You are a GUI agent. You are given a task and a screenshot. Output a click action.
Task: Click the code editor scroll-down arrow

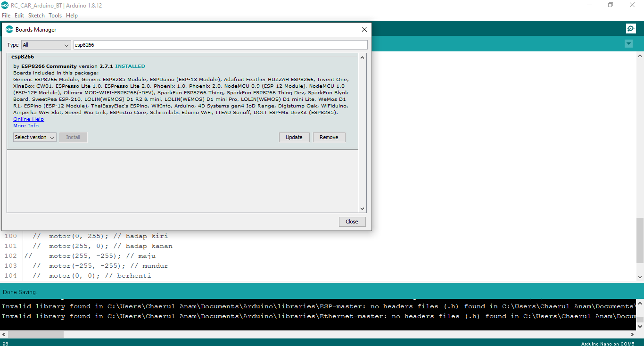[640, 277]
